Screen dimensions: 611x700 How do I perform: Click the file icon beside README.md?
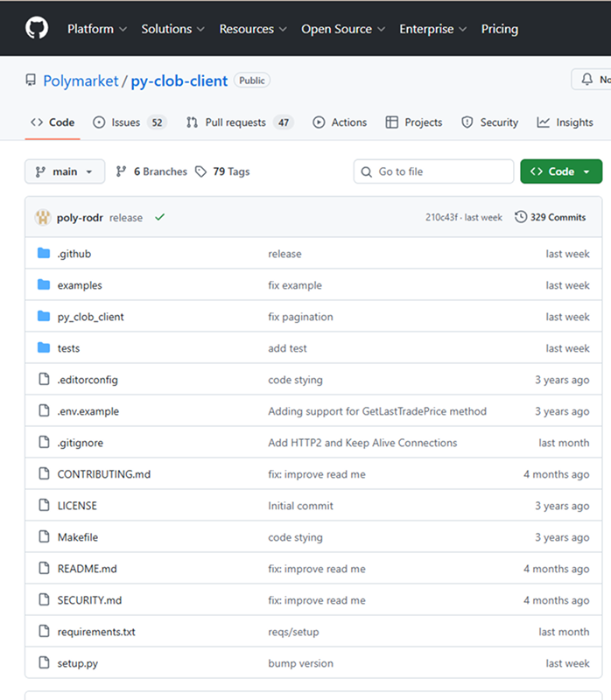44,568
